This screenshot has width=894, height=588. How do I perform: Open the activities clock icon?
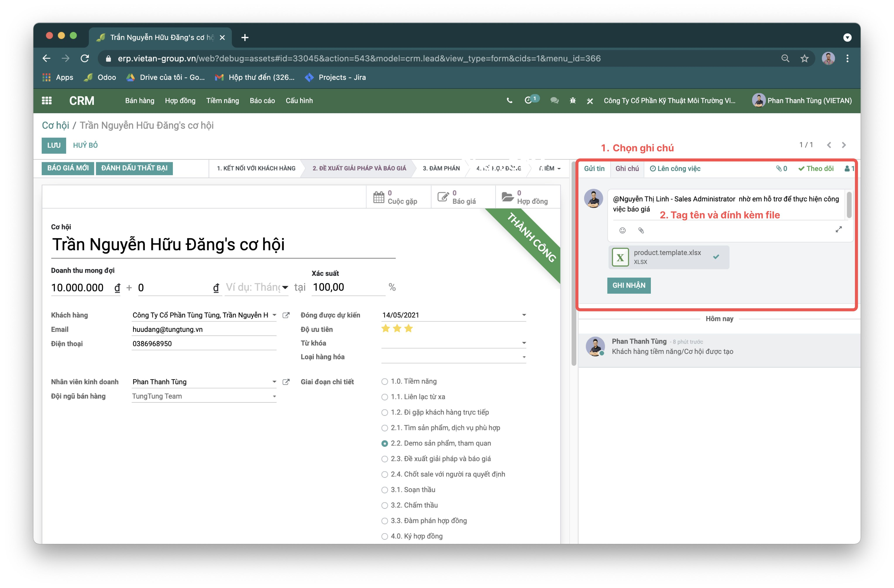(528, 100)
